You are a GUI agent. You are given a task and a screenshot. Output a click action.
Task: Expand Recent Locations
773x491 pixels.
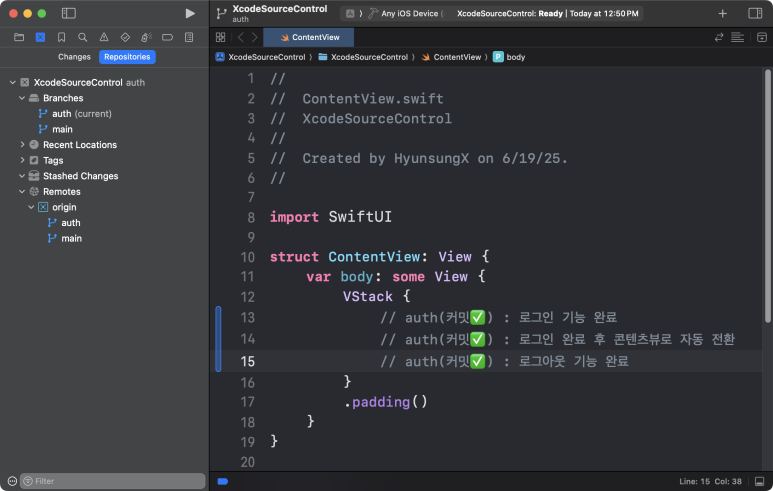click(22, 144)
